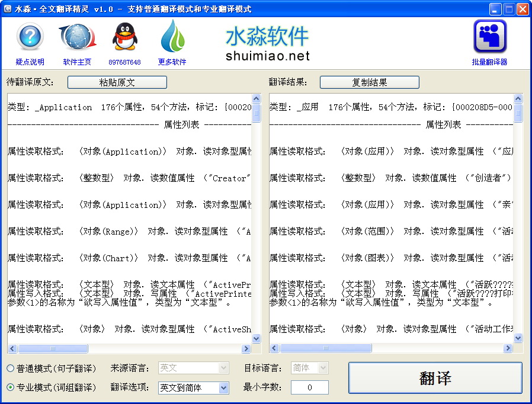
Task: Click the source line starting 类型: _Application
Action: coord(129,107)
